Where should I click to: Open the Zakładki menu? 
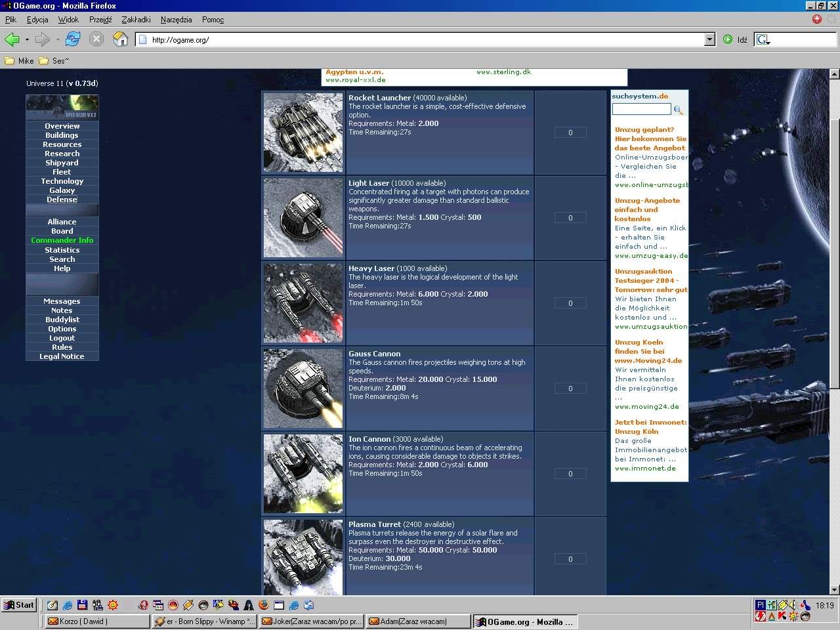pos(136,20)
